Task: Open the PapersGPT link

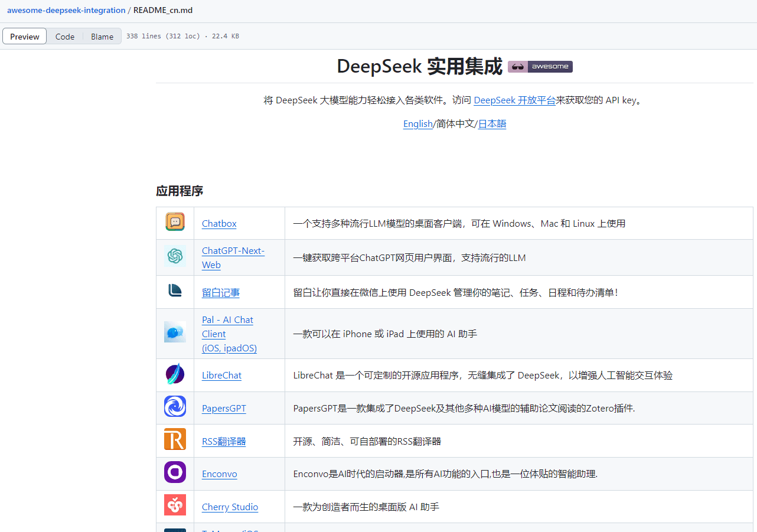Action: 224,409
